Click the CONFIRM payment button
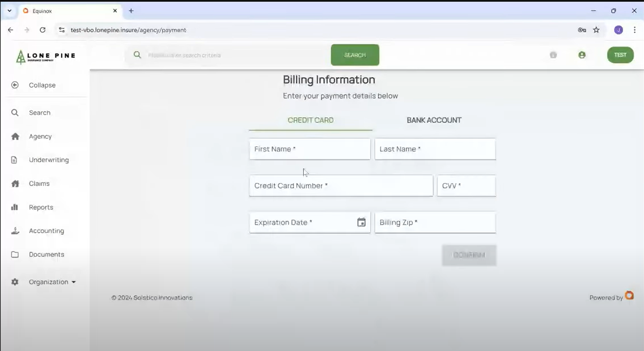 (469, 255)
